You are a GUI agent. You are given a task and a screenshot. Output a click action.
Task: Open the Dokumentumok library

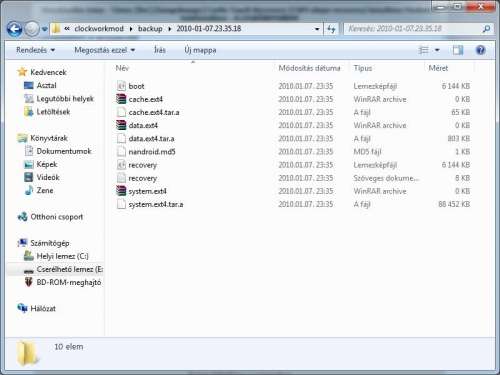[64, 151]
